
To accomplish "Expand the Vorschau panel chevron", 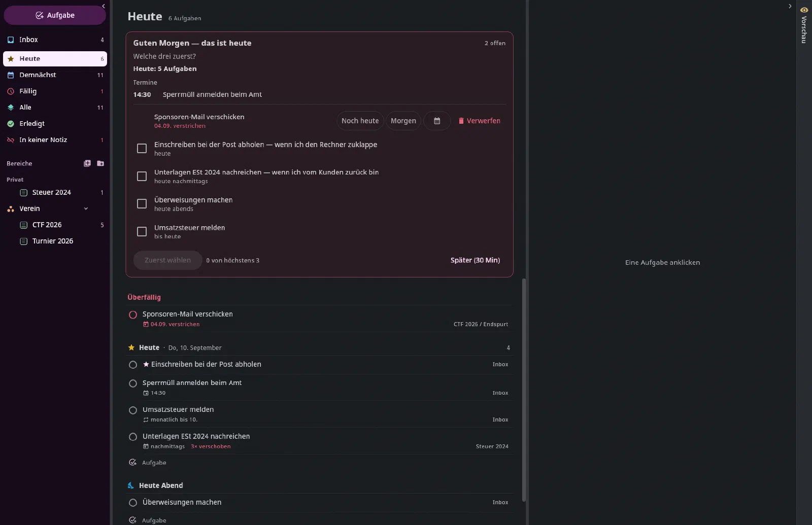I will 790,6.
